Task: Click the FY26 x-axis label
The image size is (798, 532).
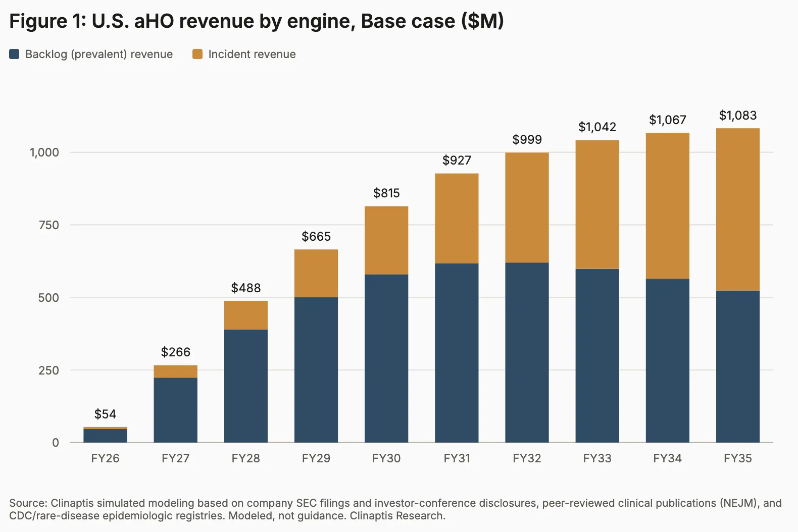Action: pos(105,458)
